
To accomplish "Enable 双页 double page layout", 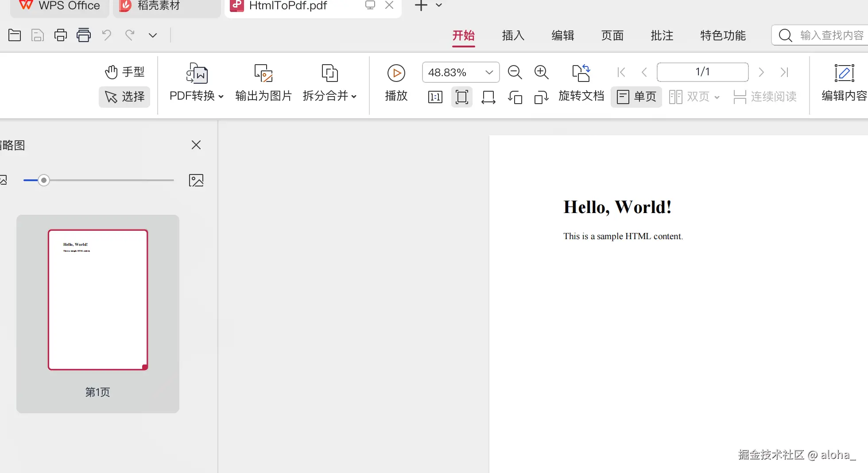I will (x=689, y=97).
